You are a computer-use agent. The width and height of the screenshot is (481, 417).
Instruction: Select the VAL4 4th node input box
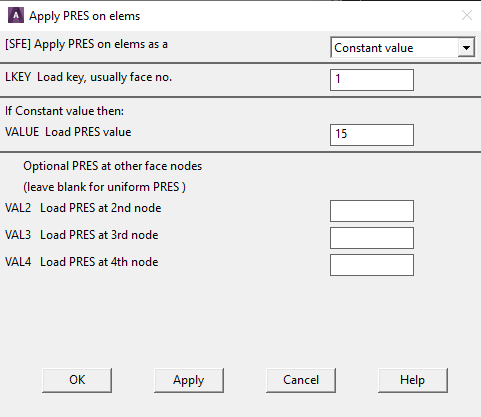(372, 265)
